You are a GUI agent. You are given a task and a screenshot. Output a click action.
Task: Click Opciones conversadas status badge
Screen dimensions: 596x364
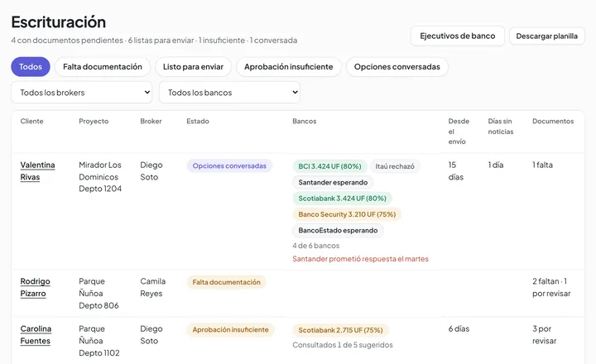[229, 166]
